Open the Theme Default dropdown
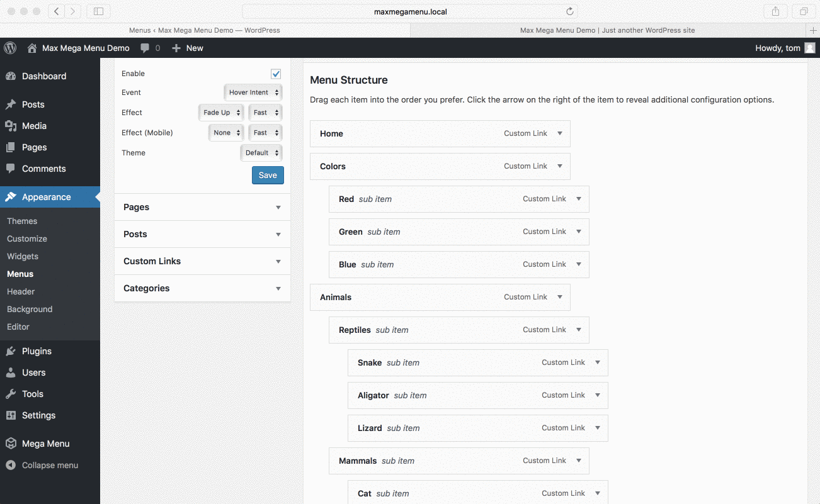Image resolution: width=820 pixels, height=504 pixels. tap(261, 153)
